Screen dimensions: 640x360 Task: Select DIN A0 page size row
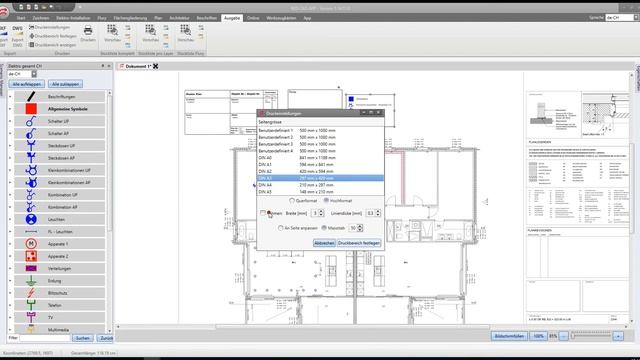coord(320,158)
